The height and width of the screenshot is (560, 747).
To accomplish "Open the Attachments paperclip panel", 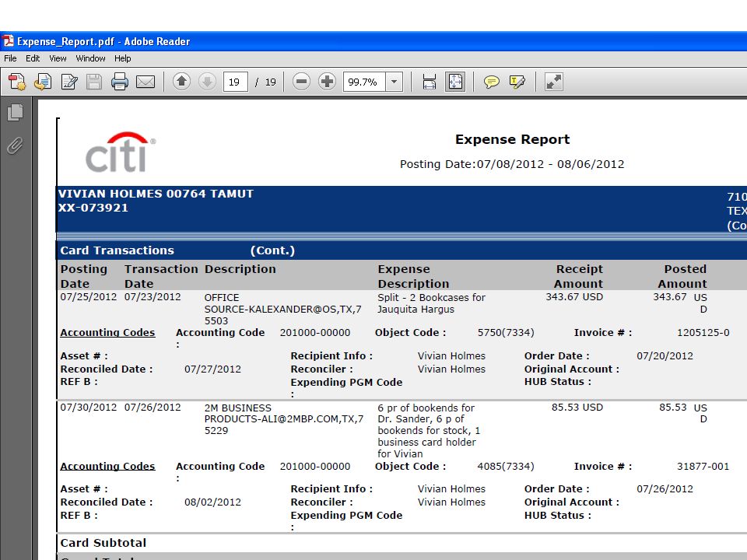I will [15, 145].
